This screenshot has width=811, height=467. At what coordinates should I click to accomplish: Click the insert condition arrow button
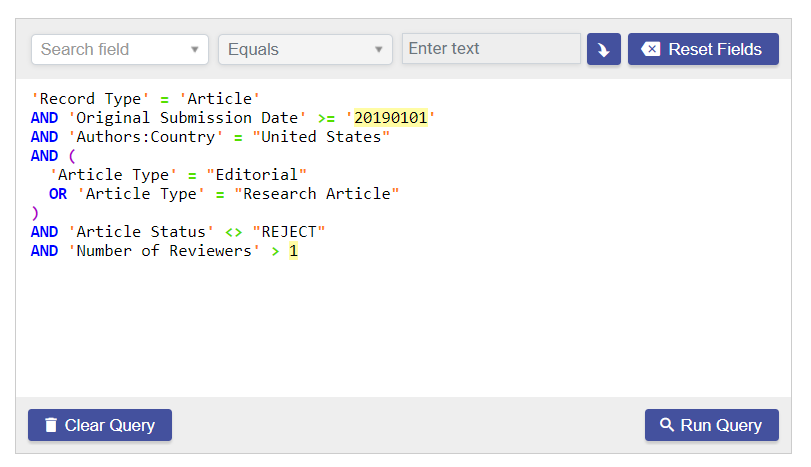point(603,49)
